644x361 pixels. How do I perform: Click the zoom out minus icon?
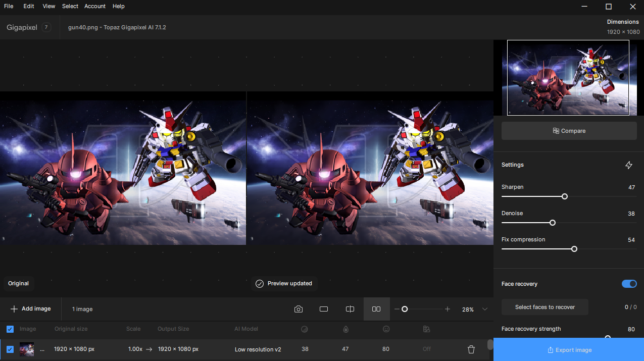[397, 309]
